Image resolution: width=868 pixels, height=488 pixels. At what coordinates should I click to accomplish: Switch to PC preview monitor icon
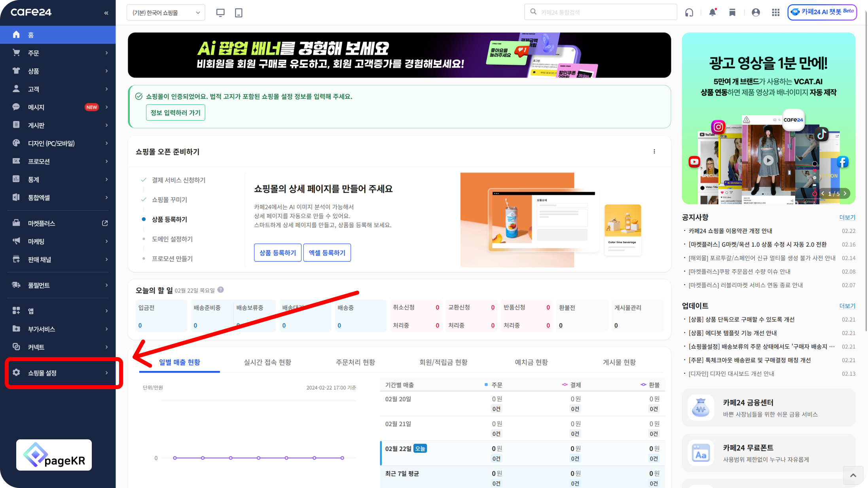pyautogui.click(x=220, y=13)
